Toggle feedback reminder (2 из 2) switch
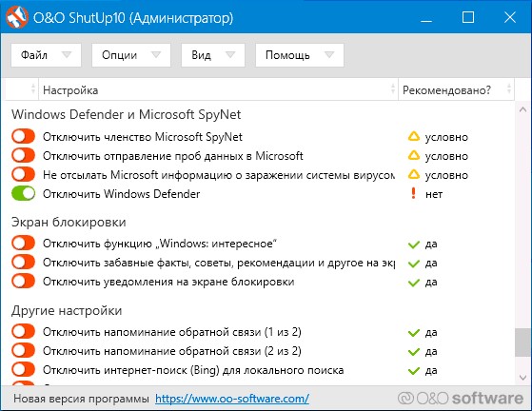This screenshot has width=532, height=411. coord(24,351)
